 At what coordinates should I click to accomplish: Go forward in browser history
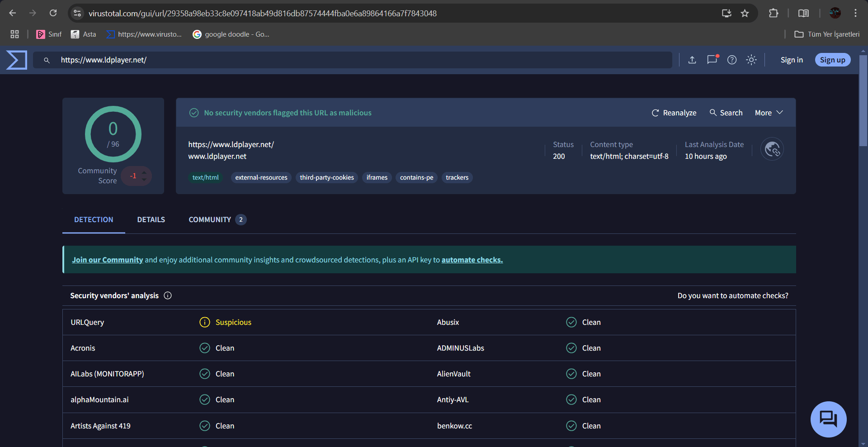coord(33,13)
